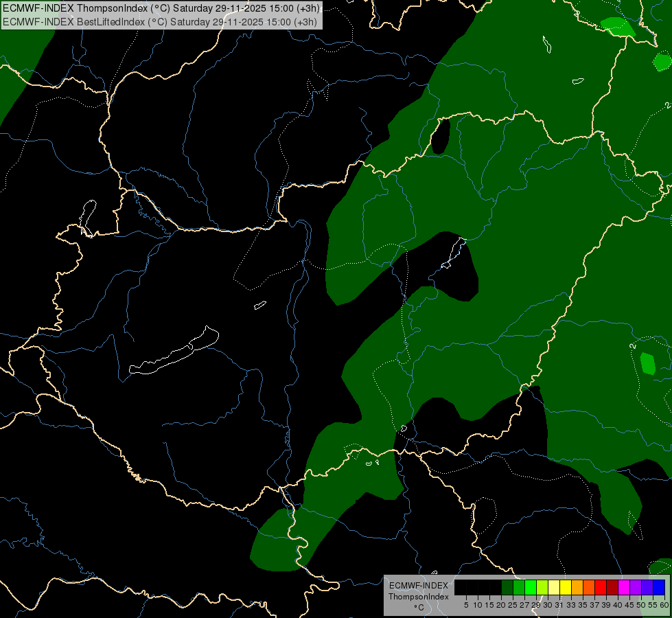
Task: Pick the bright red 37-39 legend swatch
Action: tap(601, 587)
